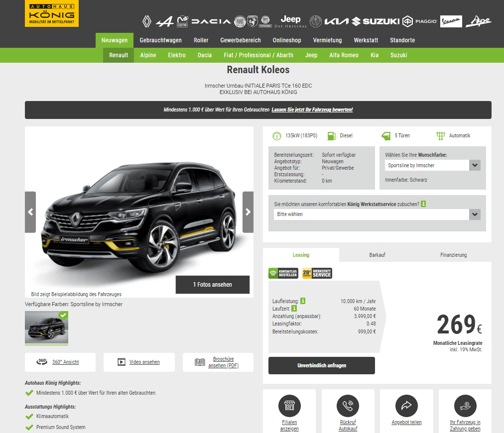The width and height of the screenshot is (504, 433).
Task: Click info icon next to Laufleistung
Action: tap(303, 301)
